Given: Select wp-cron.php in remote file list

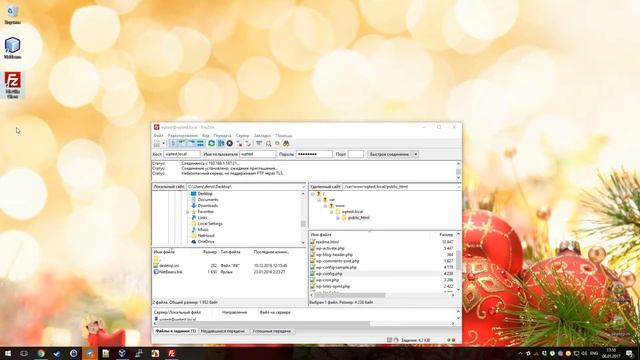Looking at the screenshot, I should [327, 280].
